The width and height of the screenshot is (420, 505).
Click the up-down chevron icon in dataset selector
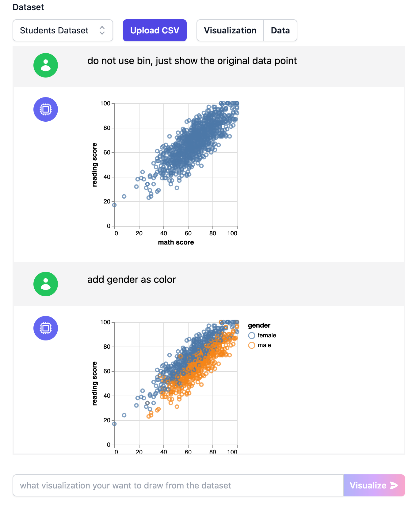[x=102, y=30]
